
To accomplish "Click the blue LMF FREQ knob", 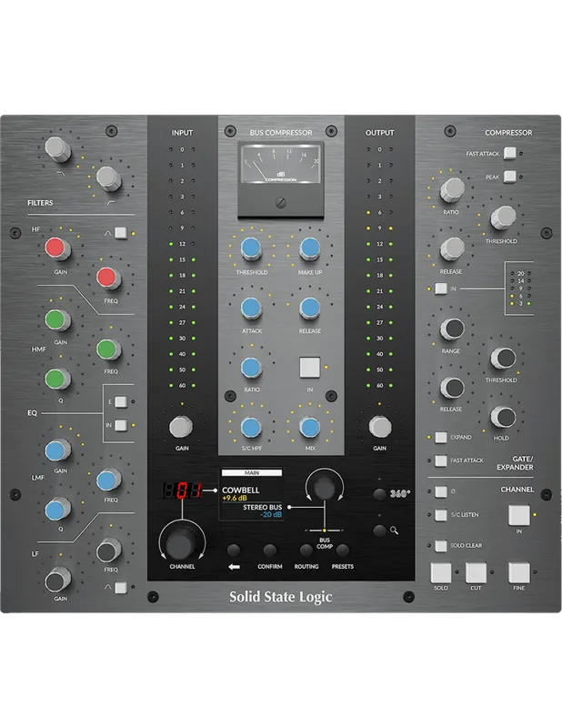I will (x=108, y=480).
